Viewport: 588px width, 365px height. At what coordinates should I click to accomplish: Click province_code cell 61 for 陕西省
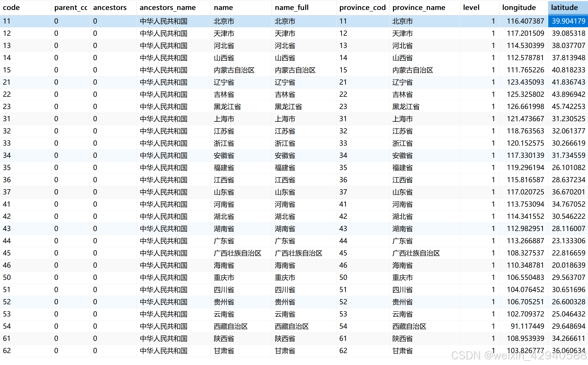(x=343, y=339)
